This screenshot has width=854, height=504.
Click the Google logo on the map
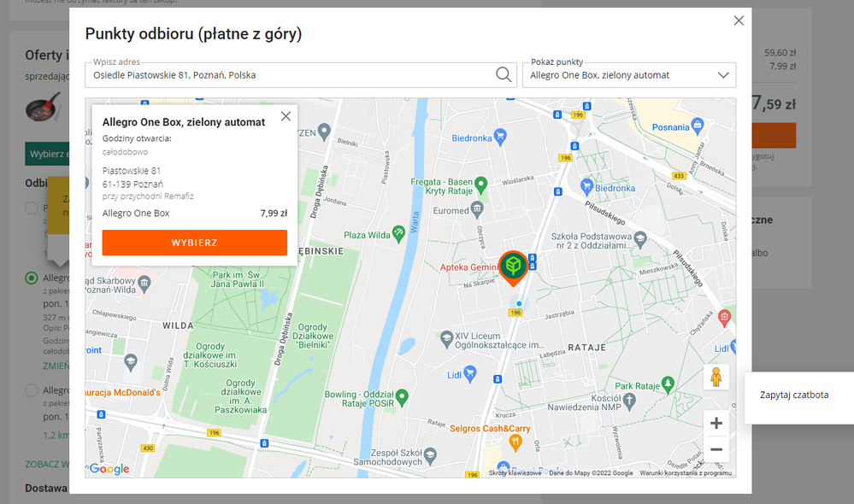coord(109,469)
